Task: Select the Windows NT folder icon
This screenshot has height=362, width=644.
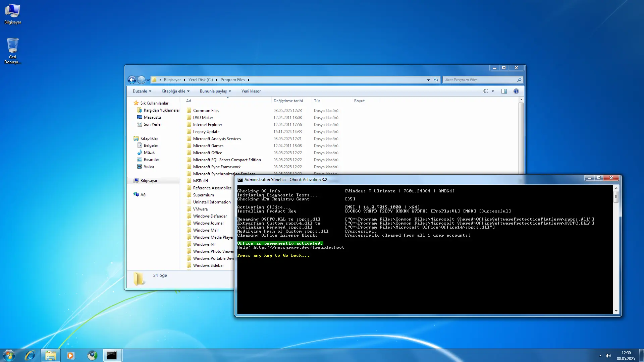Action: click(189, 244)
